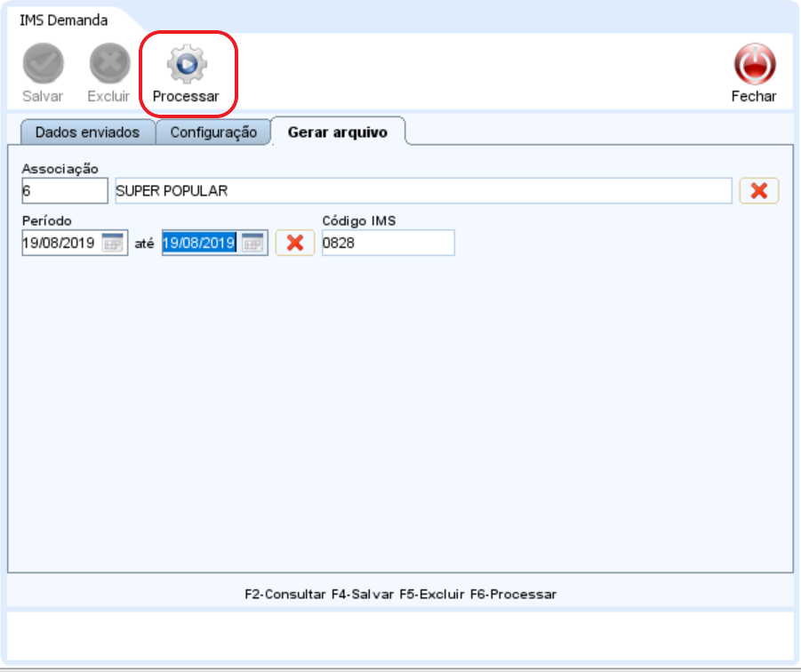Select the Gerar arquivo tab
Screen dimensions: 801x672
pos(337,132)
